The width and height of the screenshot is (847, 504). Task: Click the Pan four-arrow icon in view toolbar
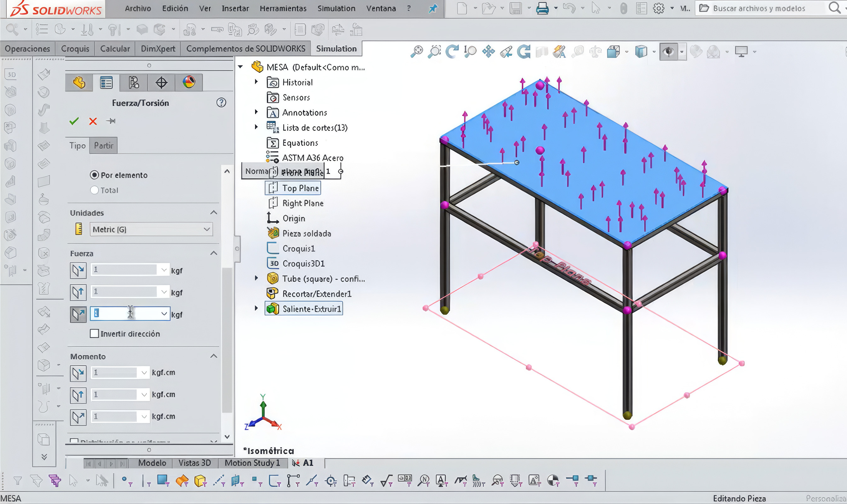(x=488, y=52)
